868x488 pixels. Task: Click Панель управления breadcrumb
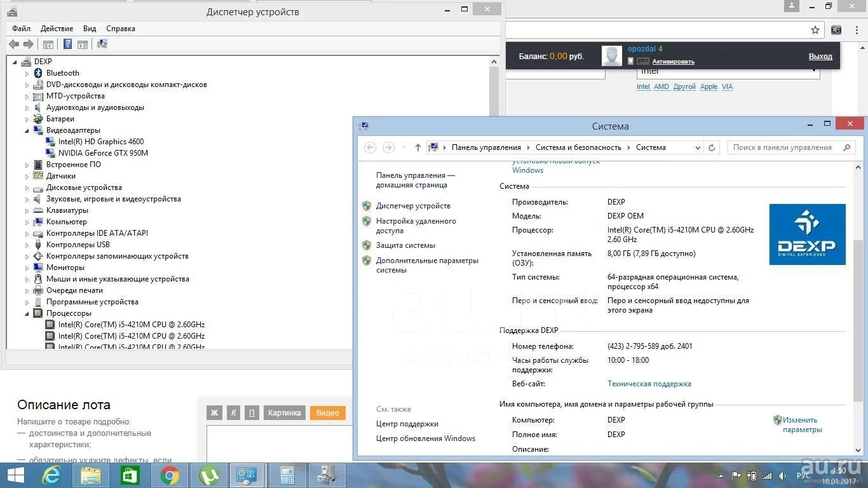coord(486,147)
